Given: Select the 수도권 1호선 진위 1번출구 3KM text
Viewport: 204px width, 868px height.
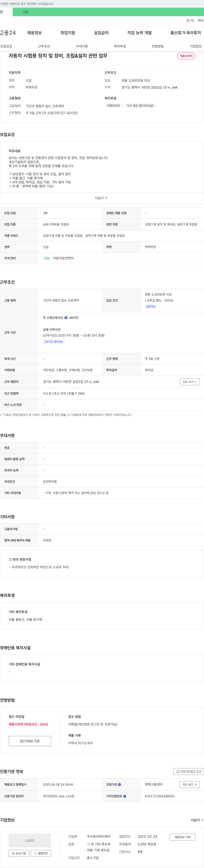Looking at the screenshot, I should click(x=64, y=394).
